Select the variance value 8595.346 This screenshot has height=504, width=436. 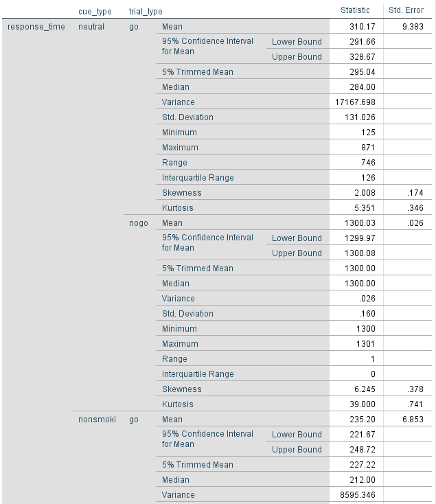click(x=358, y=495)
